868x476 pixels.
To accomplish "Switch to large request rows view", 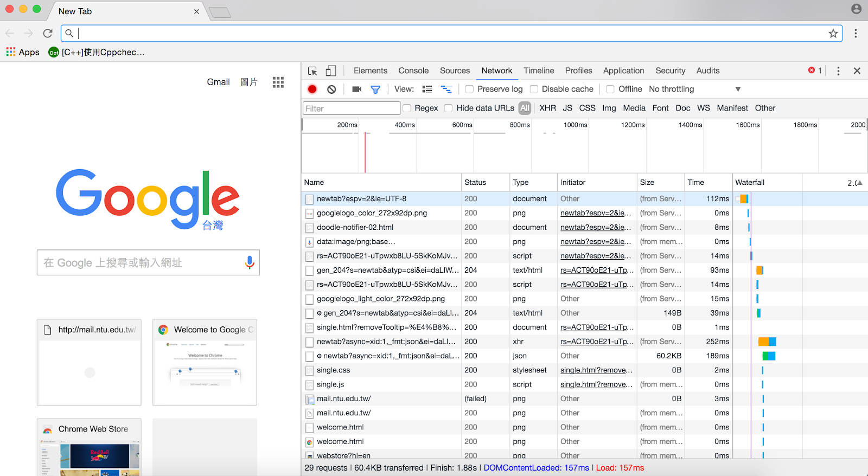I will (x=427, y=89).
